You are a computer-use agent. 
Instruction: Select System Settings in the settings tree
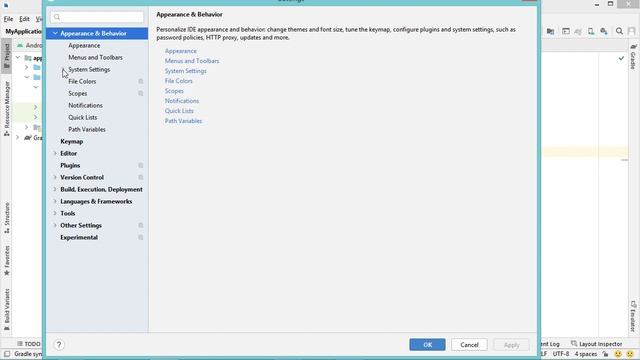pyautogui.click(x=89, y=70)
